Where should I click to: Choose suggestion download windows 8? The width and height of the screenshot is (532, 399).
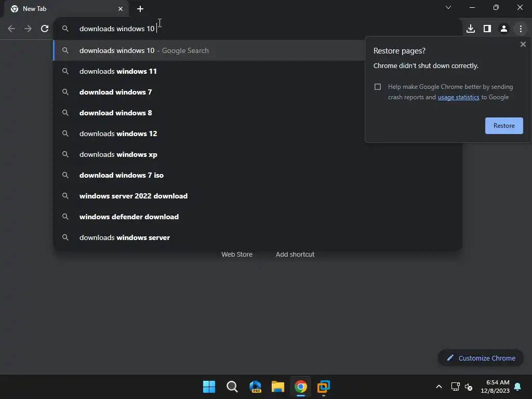click(x=209, y=113)
